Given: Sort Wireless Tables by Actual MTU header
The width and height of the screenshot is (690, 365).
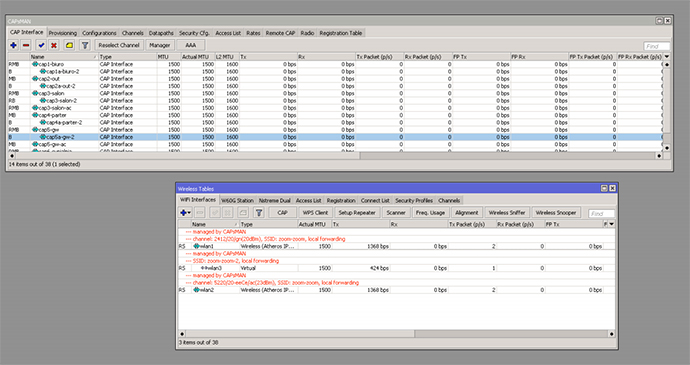Looking at the screenshot, I should [315, 224].
